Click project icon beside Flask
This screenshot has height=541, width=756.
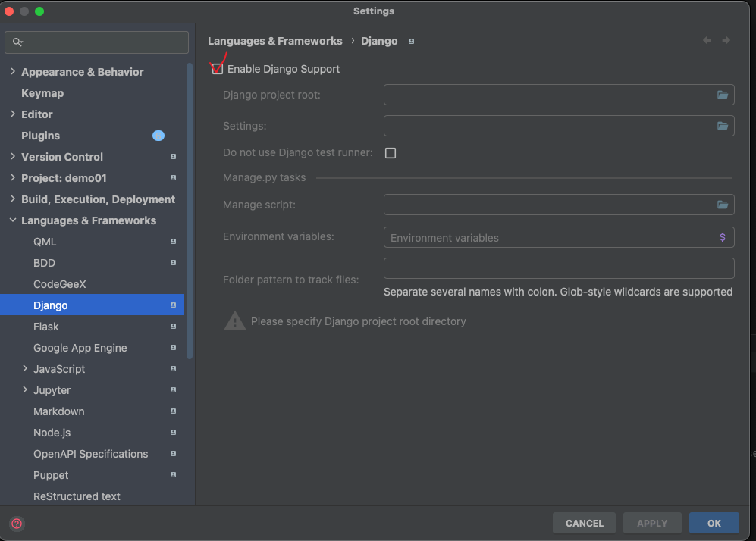pyautogui.click(x=173, y=326)
